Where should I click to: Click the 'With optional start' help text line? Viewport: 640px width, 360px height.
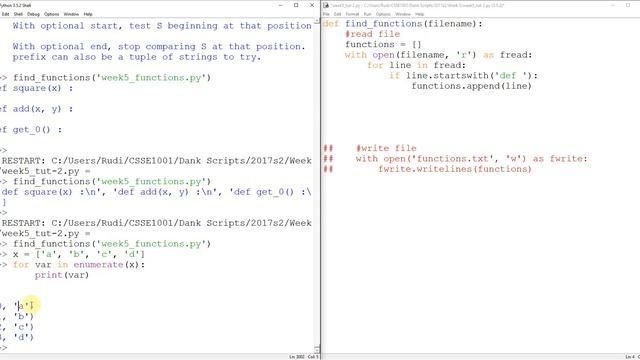pos(162,26)
